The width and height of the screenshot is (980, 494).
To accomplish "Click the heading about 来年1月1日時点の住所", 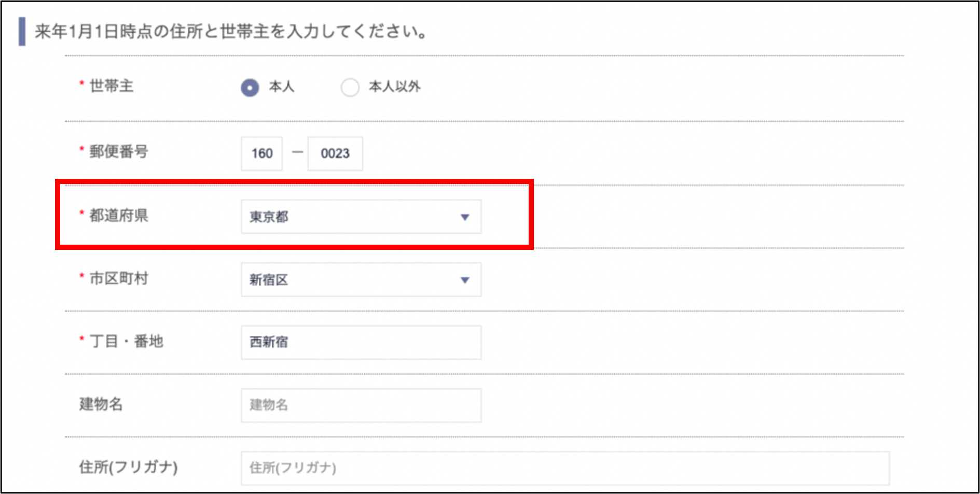I will 231,32.
